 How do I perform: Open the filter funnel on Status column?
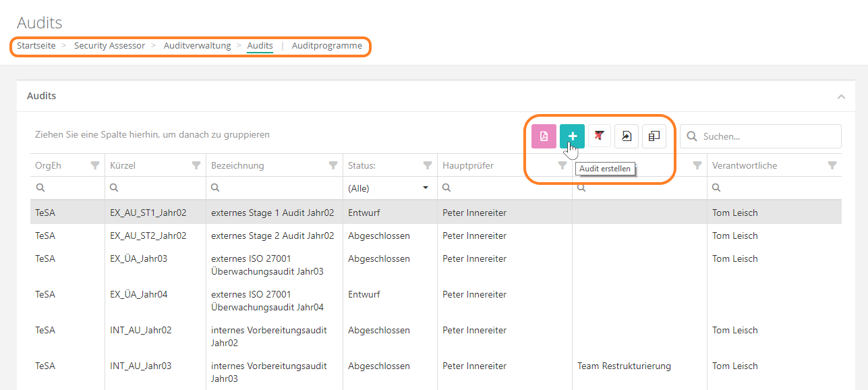click(428, 165)
